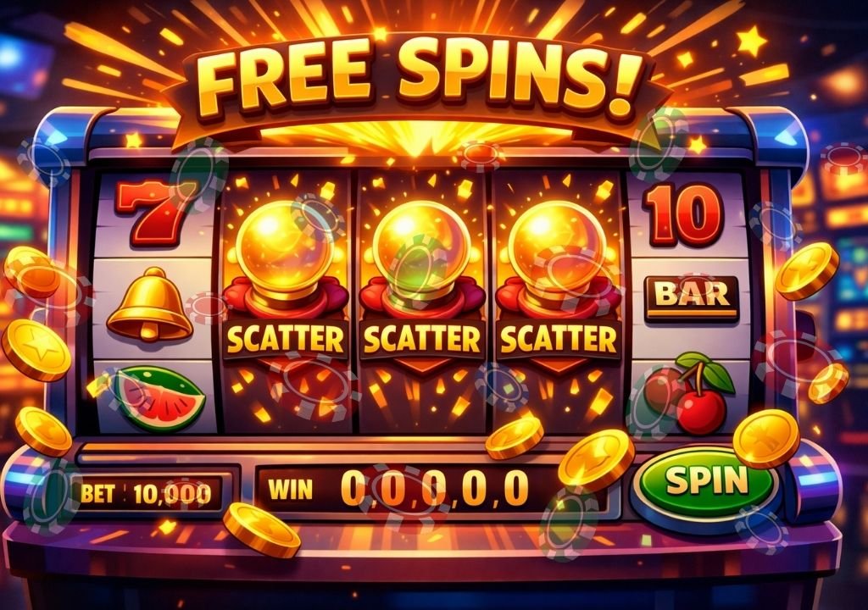Click the gold coin beside the golden bell
This screenshot has width=868, height=610.
pyautogui.click(x=36, y=350)
